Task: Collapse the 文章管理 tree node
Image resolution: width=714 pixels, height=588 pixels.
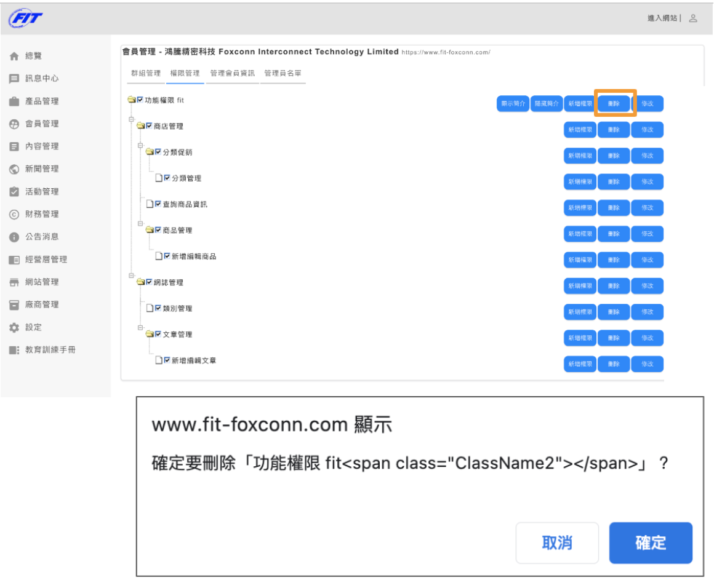Action: 140,328
